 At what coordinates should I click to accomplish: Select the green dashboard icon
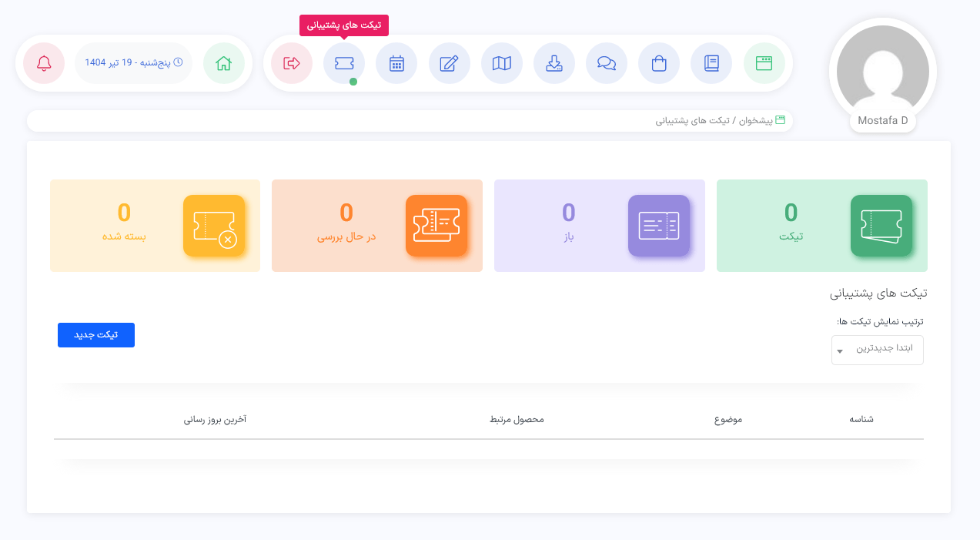pos(764,63)
